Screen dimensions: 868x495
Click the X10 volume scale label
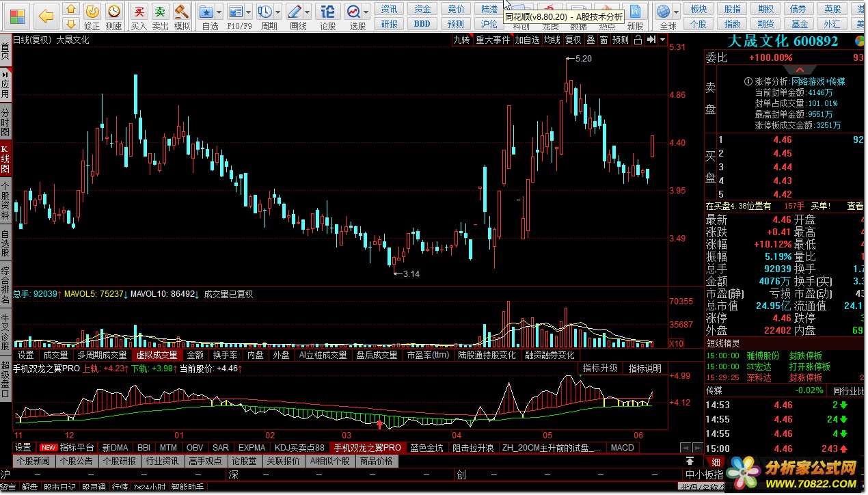pyautogui.click(x=676, y=343)
